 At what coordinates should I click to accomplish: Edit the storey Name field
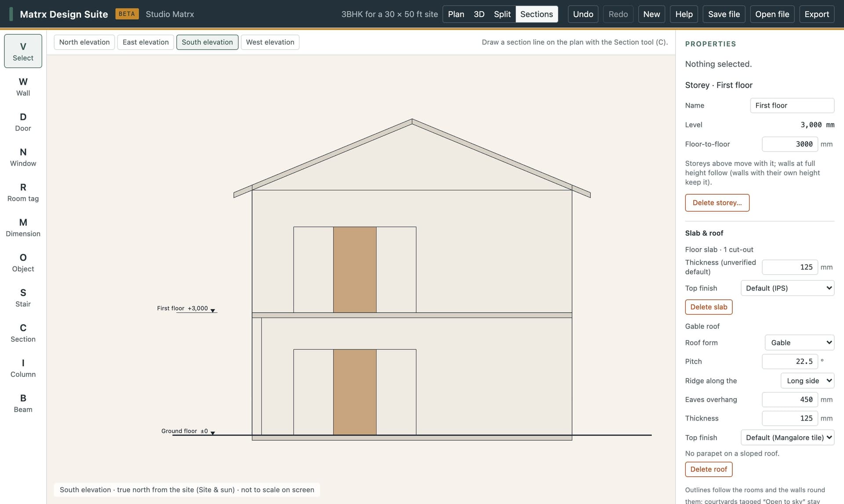[792, 105]
